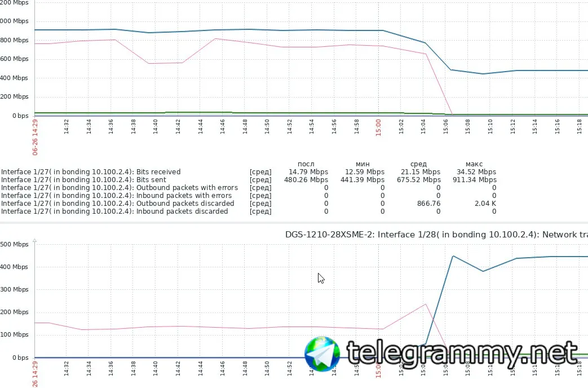Click the 675.52 Mbps average value
The width and height of the screenshot is (588, 388).
coord(418,180)
